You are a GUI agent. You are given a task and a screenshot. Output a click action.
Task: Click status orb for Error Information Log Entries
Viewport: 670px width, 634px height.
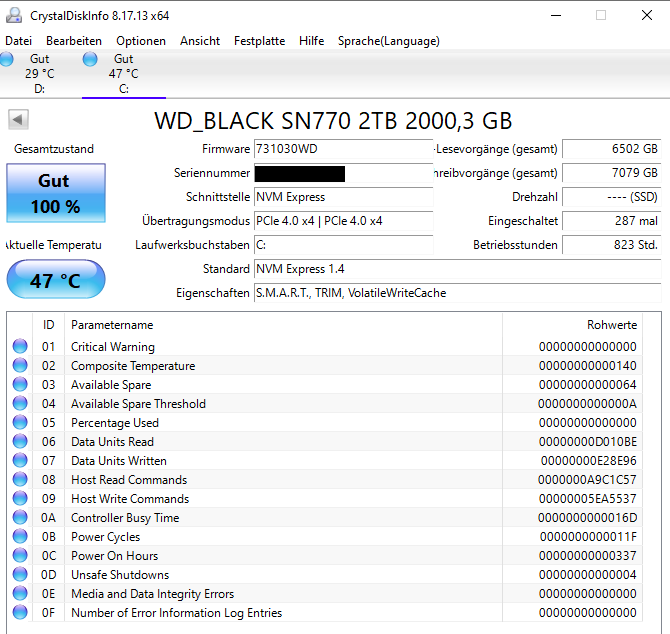click(x=20, y=612)
